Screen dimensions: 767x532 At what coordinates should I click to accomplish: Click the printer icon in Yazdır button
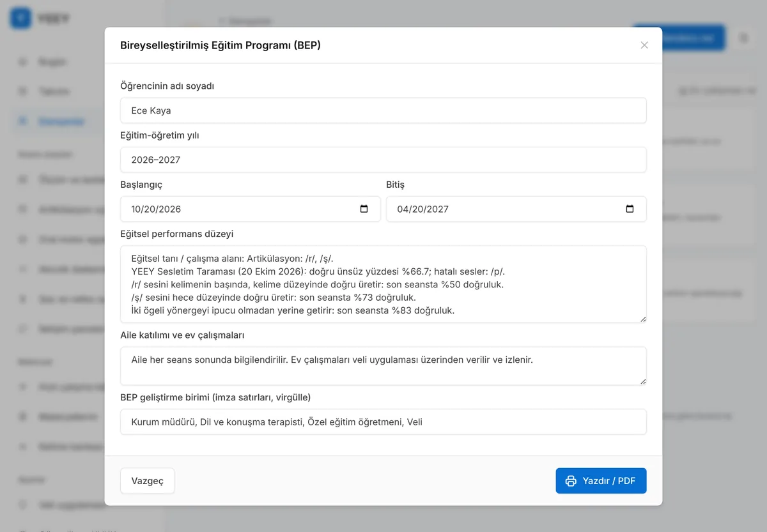coord(571,481)
